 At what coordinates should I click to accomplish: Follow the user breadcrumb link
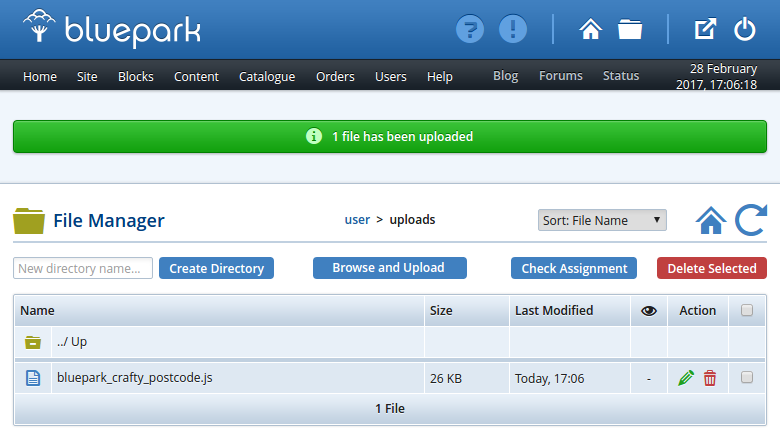(x=357, y=220)
